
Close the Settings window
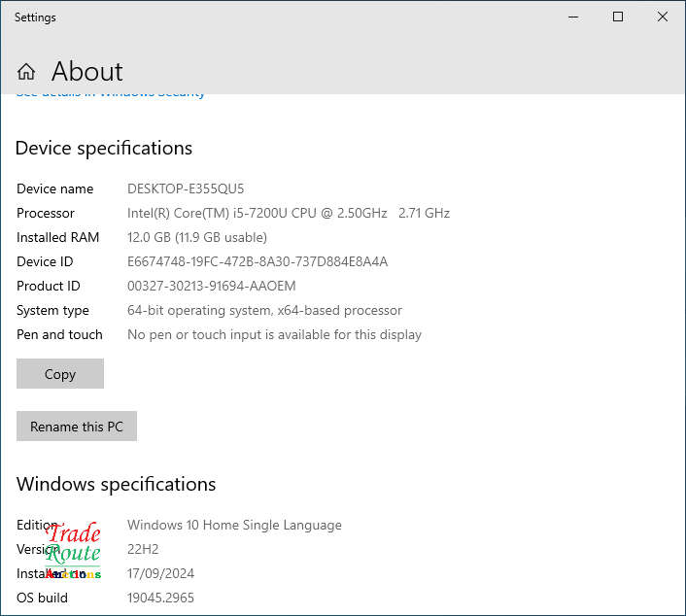coord(662,17)
